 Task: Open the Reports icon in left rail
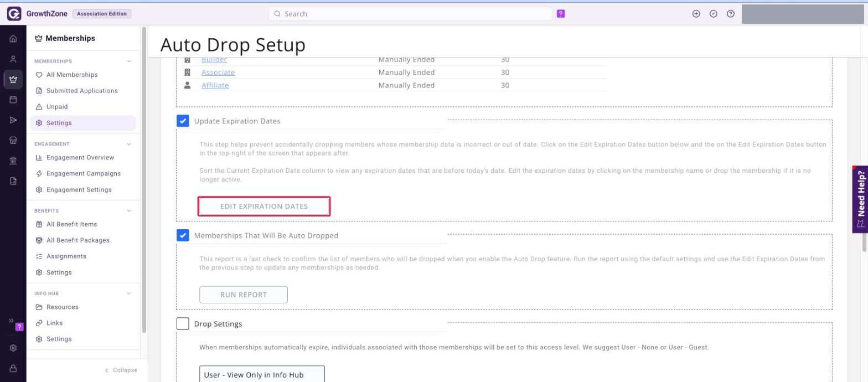13,180
